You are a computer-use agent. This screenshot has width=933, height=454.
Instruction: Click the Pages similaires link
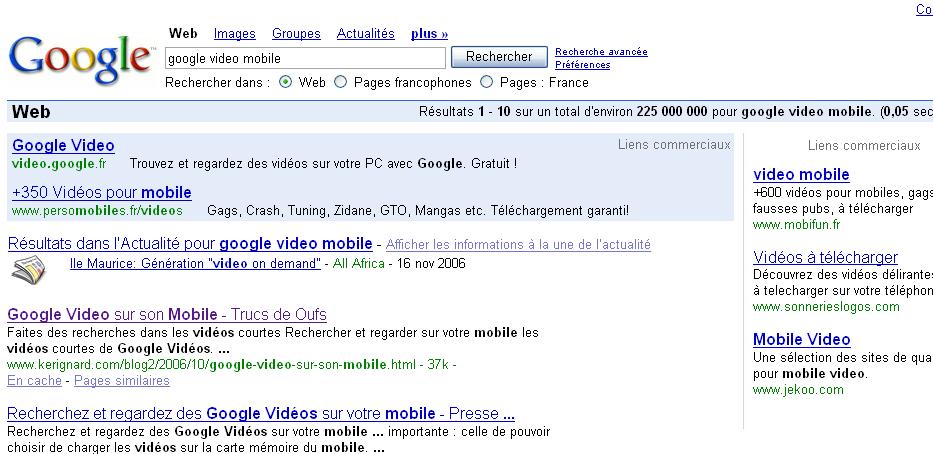tap(122, 381)
